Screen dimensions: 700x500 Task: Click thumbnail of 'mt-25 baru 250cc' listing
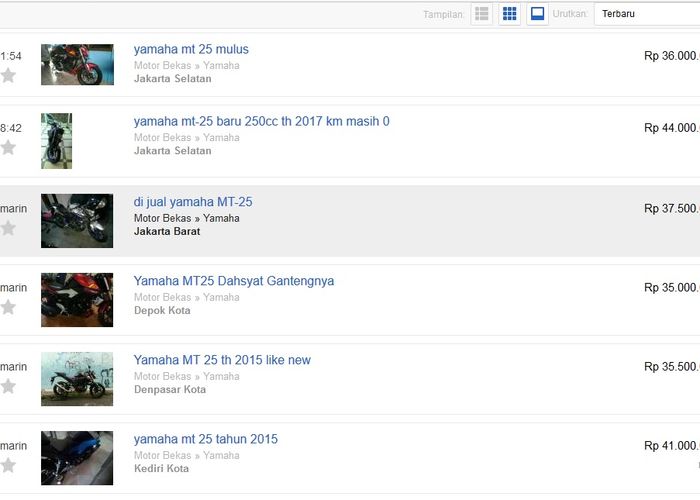pyautogui.click(x=57, y=141)
